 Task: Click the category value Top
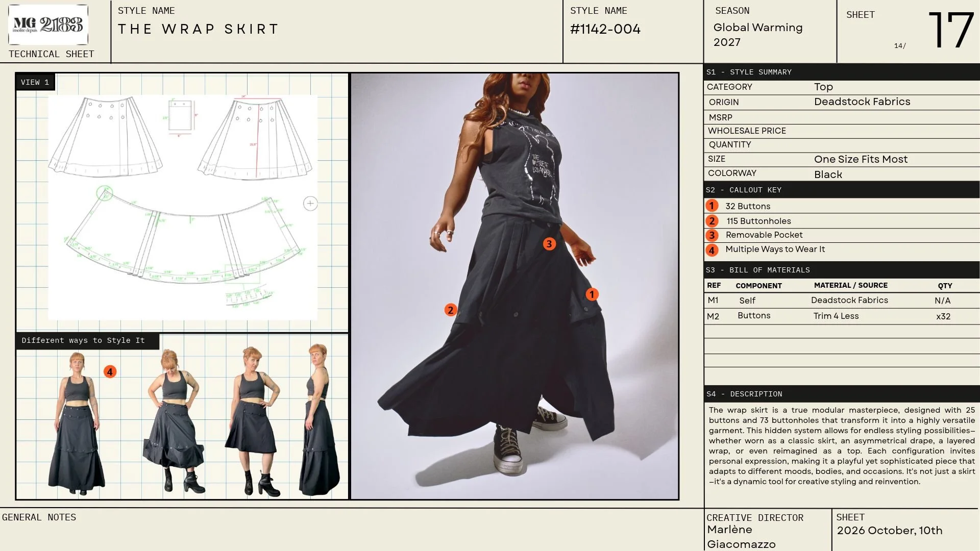click(823, 87)
